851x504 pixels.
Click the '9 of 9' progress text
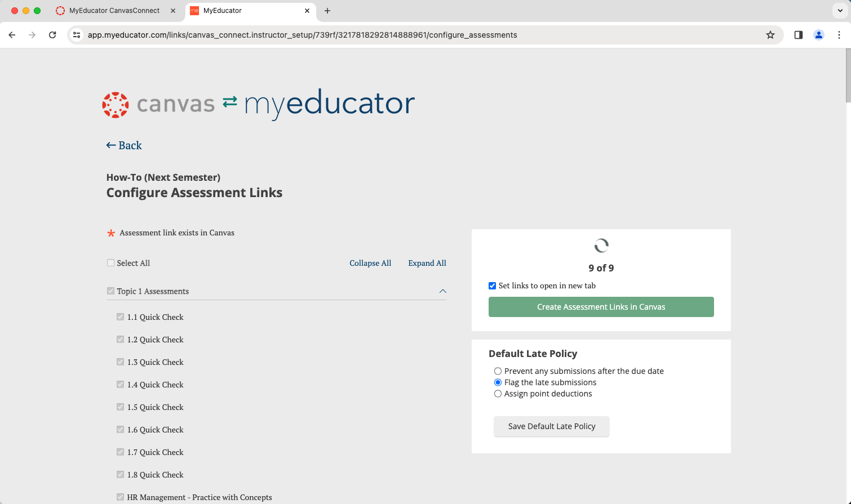coord(601,268)
